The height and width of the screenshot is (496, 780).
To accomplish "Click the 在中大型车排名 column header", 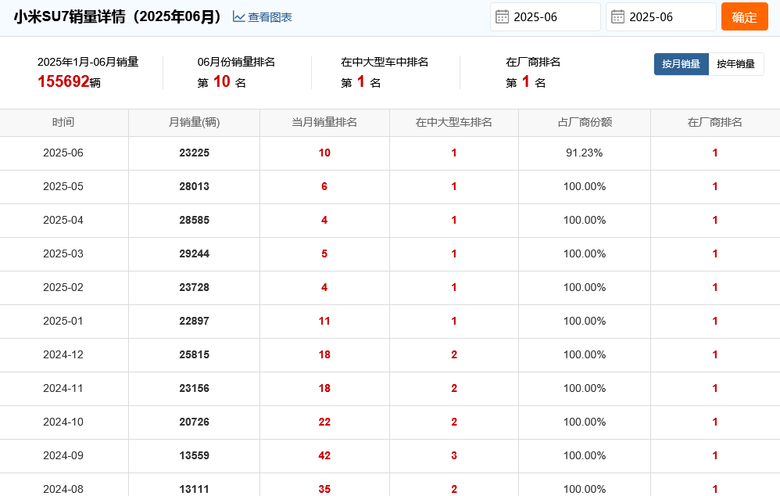I will tap(454, 122).
